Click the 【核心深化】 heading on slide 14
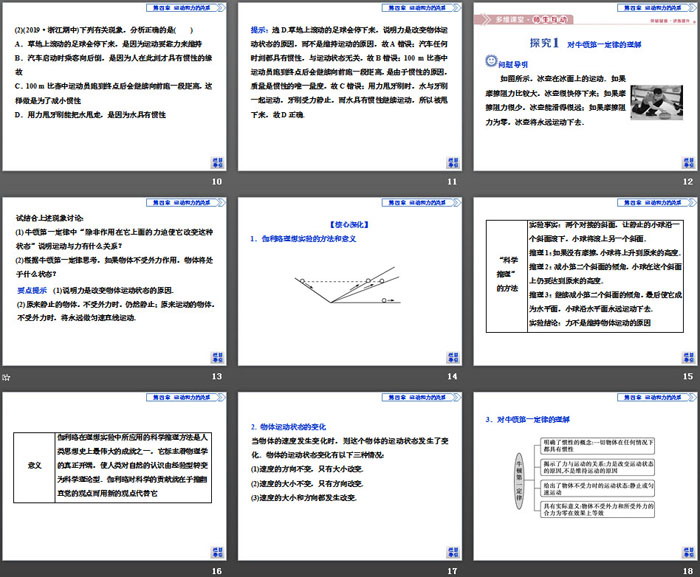The width and height of the screenshot is (700, 577). click(349, 225)
